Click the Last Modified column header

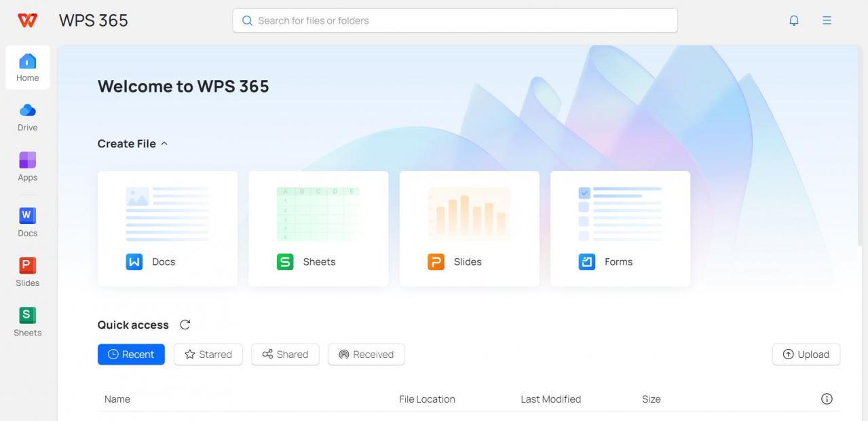(550, 399)
